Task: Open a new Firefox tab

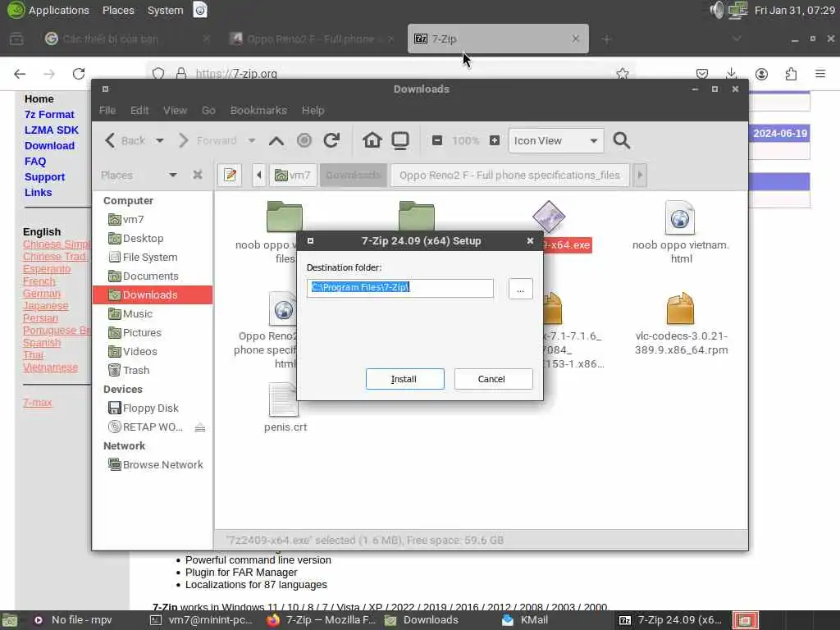Action: (x=606, y=39)
